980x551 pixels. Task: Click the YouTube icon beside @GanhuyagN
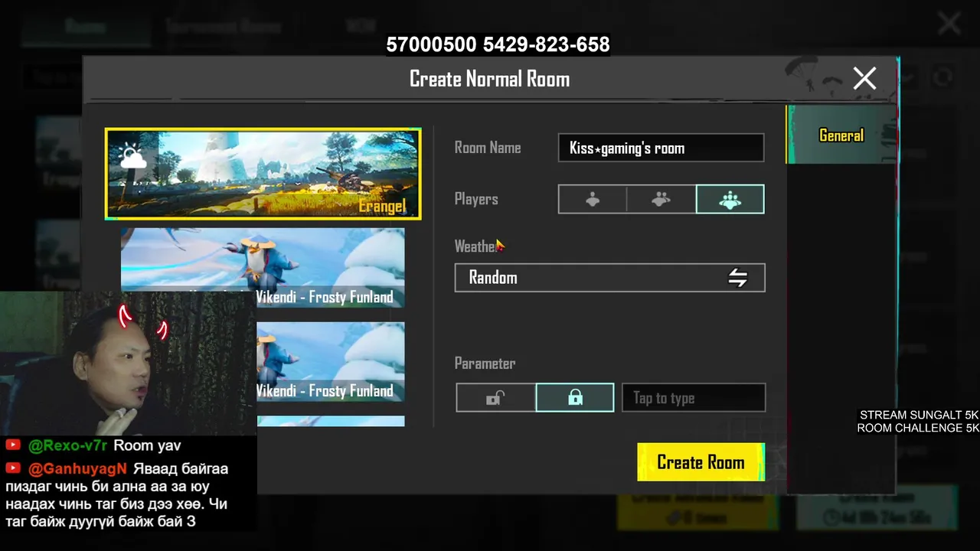(13, 468)
